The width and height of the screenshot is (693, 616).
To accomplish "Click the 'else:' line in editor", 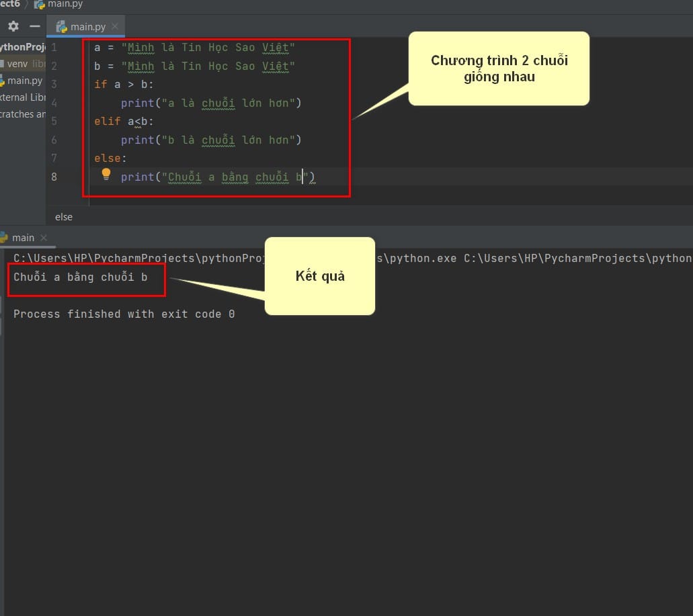I will click(x=110, y=158).
